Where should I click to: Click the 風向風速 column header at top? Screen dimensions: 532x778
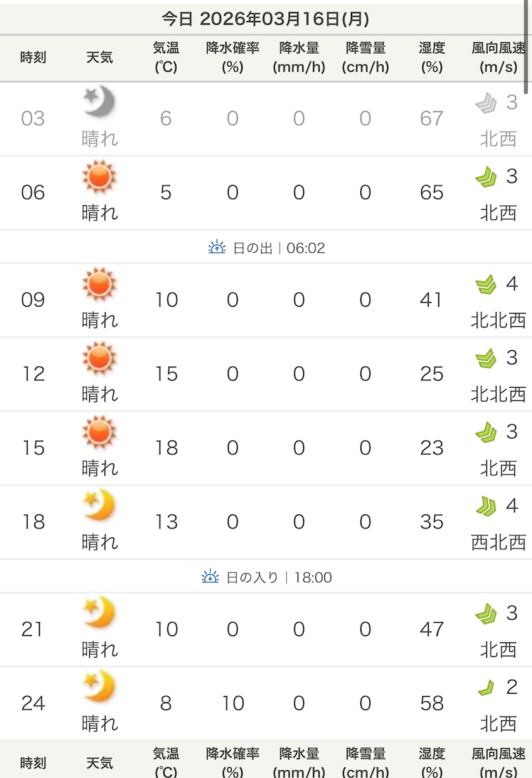498,57
